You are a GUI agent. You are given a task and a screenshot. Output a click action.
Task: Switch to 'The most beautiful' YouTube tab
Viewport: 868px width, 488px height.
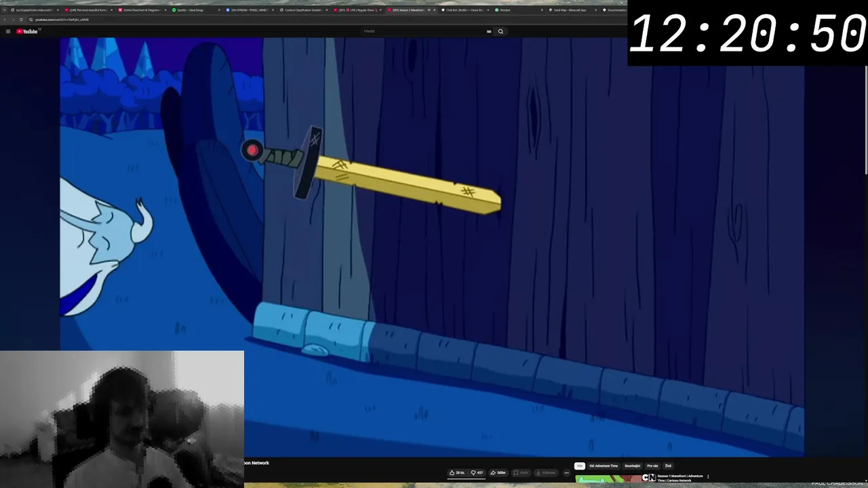click(x=88, y=10)
